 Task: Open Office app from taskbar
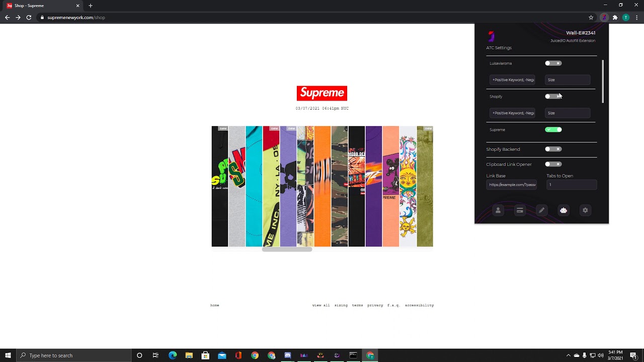[238, 355]
